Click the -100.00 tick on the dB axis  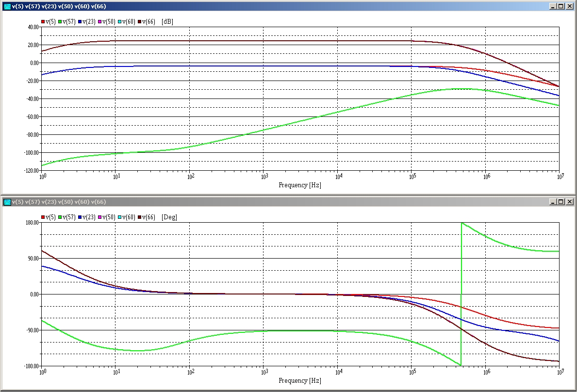click(32, 153)
